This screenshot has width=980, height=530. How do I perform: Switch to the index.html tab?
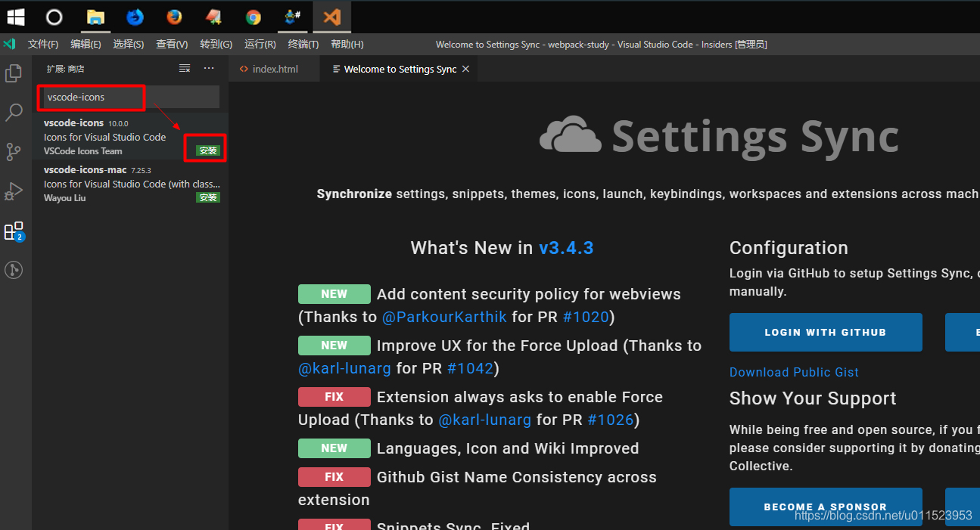[275, 69]
